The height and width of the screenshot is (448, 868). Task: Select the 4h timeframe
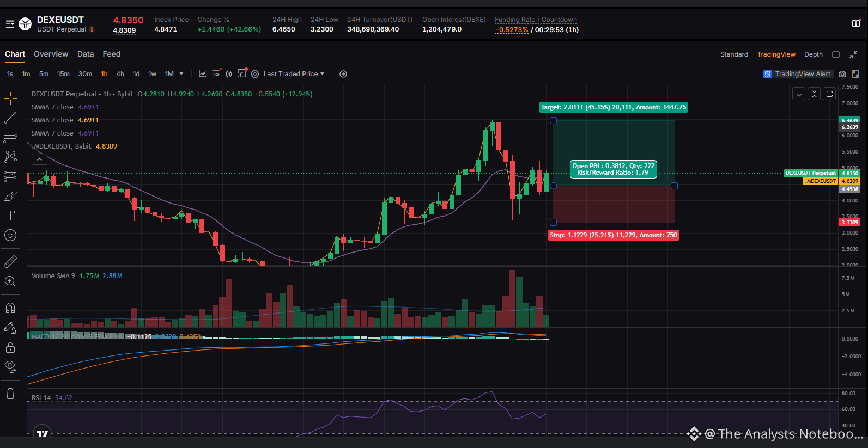(x=120, y=74)
